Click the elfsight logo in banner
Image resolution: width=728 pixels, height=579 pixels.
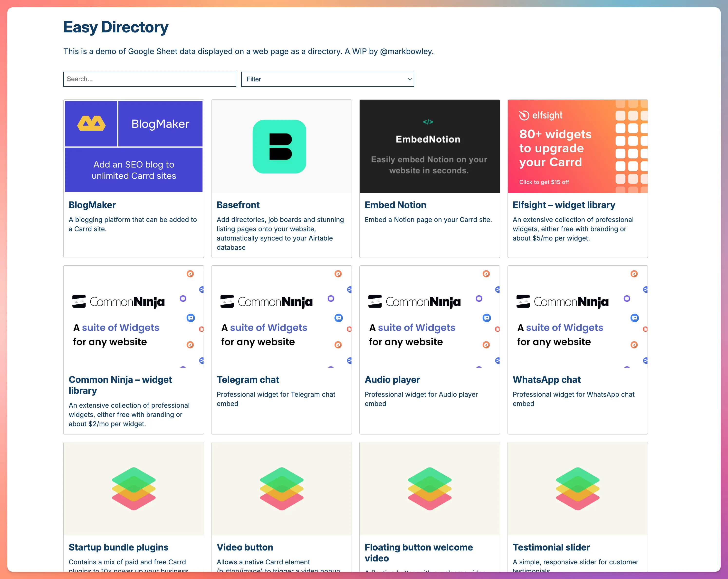pos(541,116)
